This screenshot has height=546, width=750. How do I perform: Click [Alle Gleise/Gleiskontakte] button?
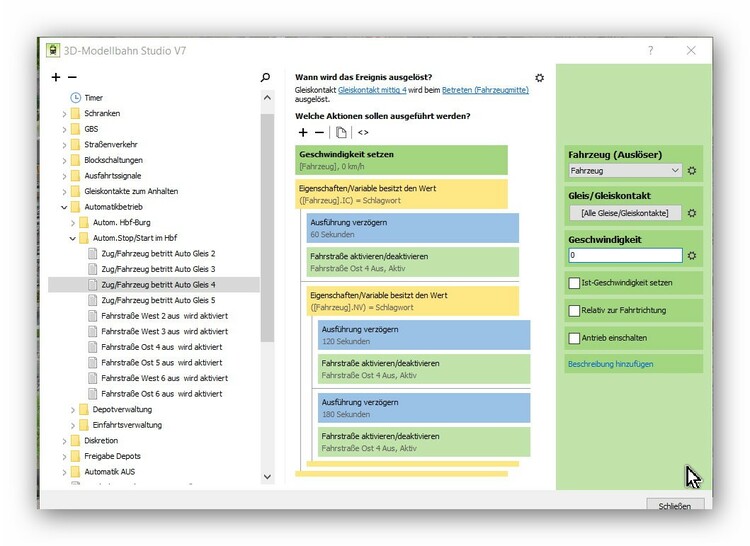point(625,213)
